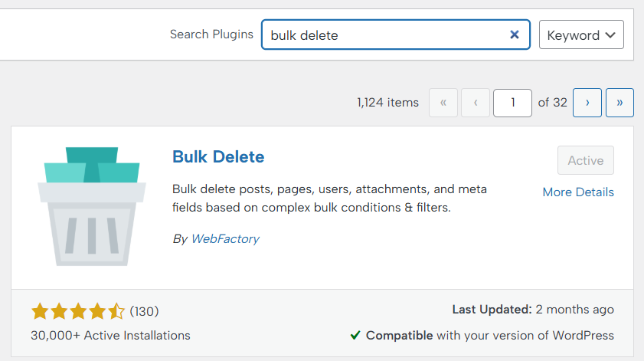The width and height of the screenshot is (644, 361).
Task: Click the 30,000+ Active Installations text
Action: pos(110,335)
